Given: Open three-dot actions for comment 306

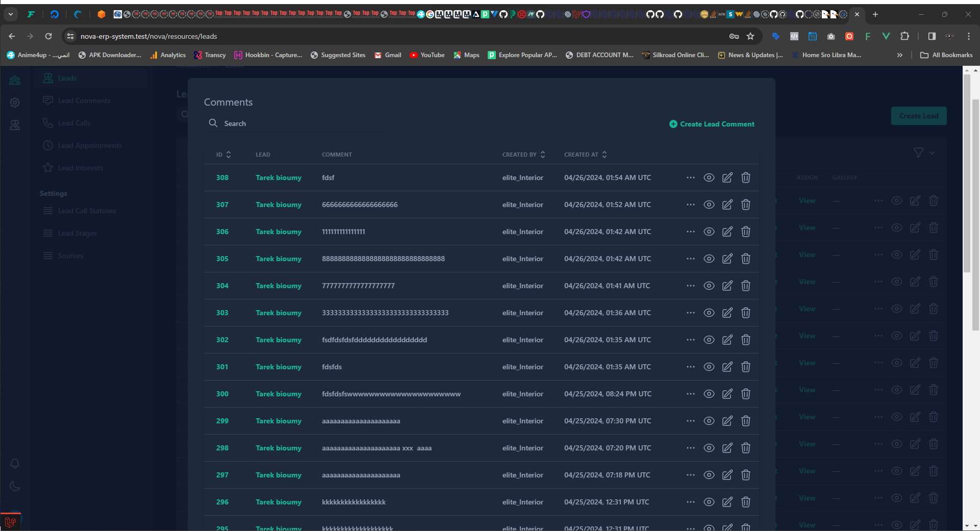Looking at the screenshot, I should tap(690, 232).
